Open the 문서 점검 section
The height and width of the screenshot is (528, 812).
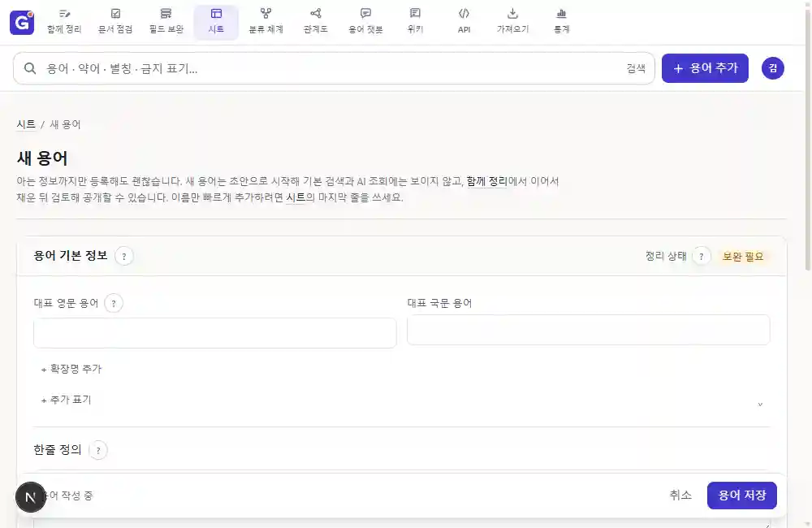(x=115, y=22)
